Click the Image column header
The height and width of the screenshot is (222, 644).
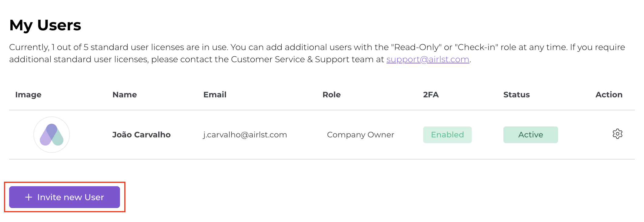tap(28, 95)
